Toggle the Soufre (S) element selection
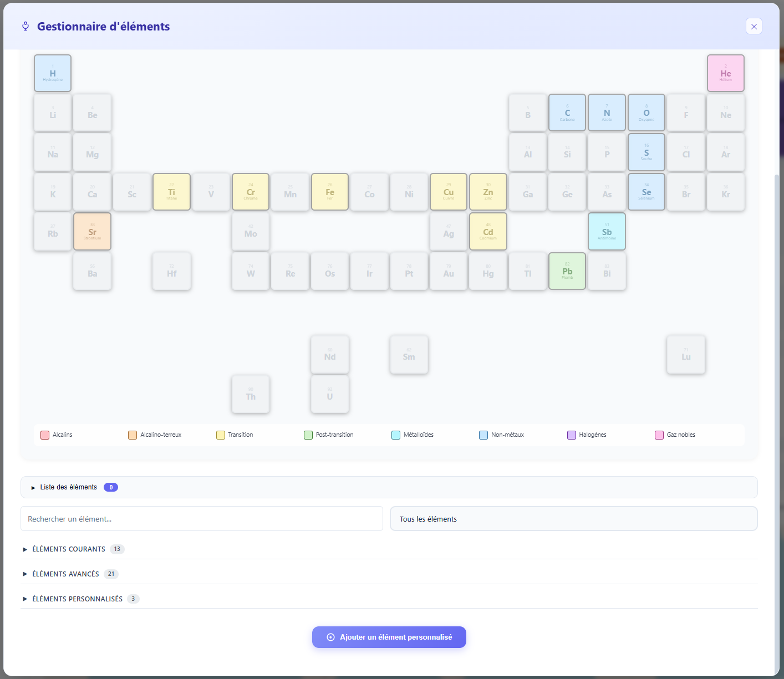This screenshot has height=679, width=784. [646, 152]
